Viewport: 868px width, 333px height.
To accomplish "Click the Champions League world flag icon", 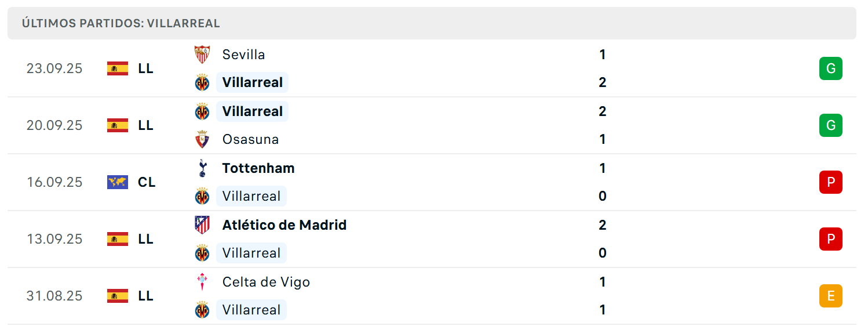I will 118,182.
